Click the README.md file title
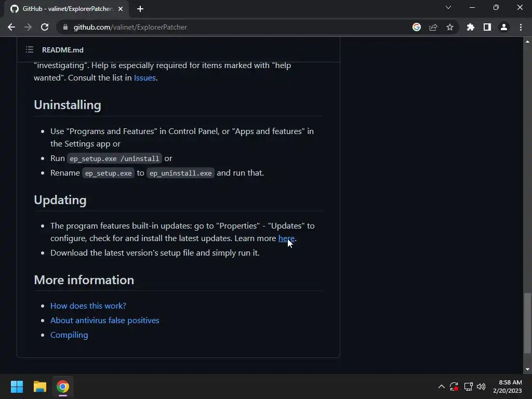Viewport: 532px width, 399px height. pos(63,50)
